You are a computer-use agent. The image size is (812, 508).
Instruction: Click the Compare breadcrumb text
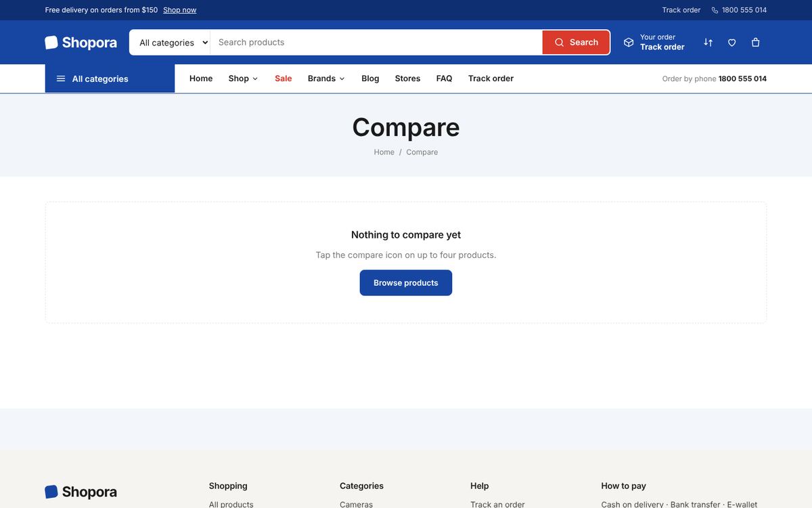422,152
